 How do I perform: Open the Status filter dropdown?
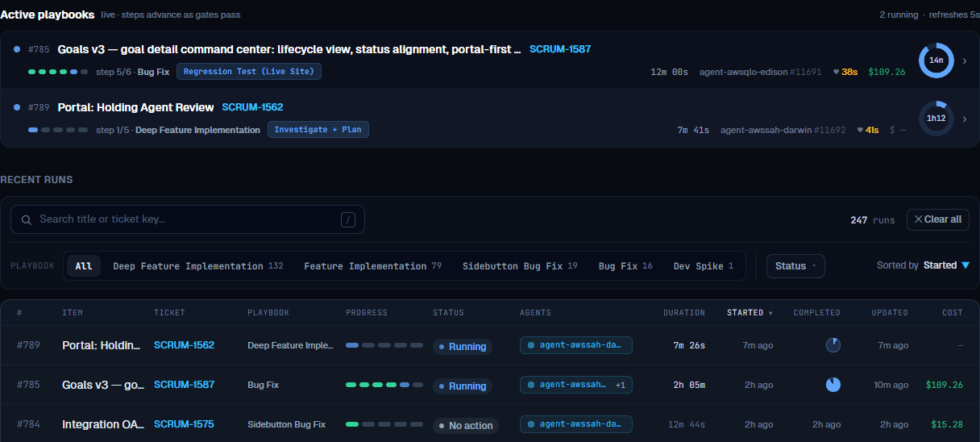(x=795, y=266)
